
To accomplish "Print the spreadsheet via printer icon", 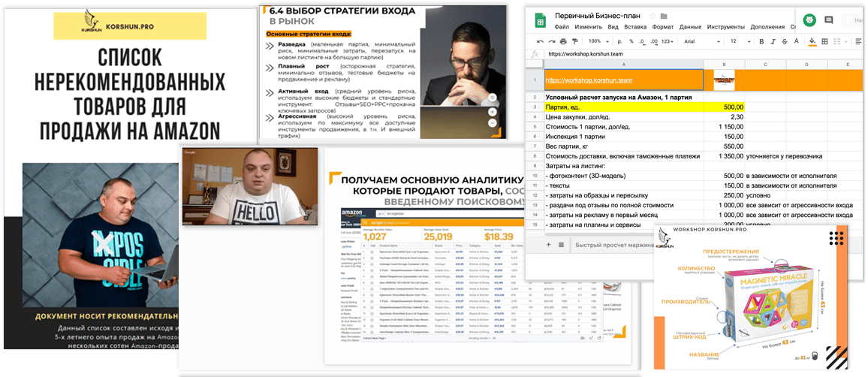I will click(x=564, y=41).
